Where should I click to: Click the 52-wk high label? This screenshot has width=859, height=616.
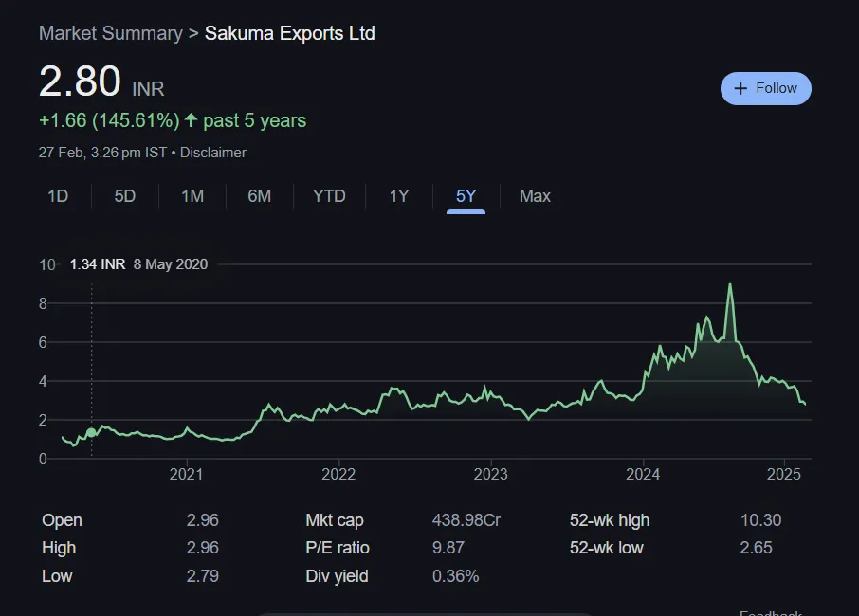pos(610,520)
